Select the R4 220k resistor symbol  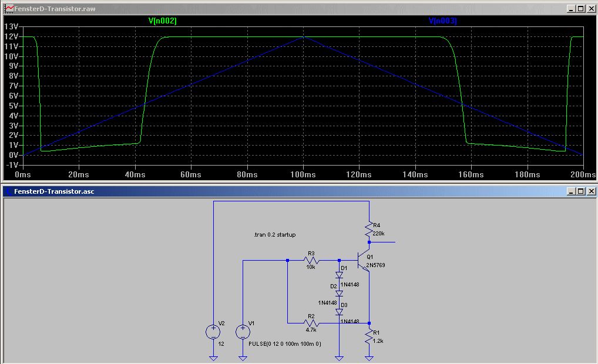pyautogui.click(x=369, y=230)
